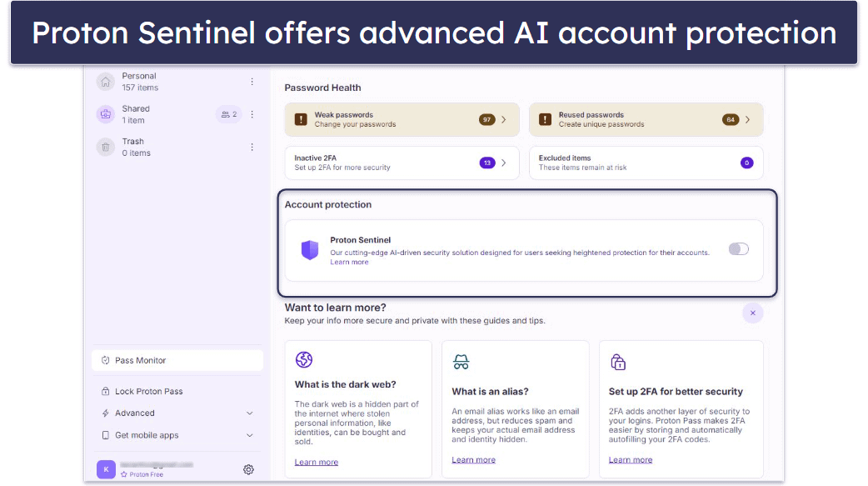Click the Trash bin icon
The width and height of the screenshot is (868, 486).
(x=105, y=147)
